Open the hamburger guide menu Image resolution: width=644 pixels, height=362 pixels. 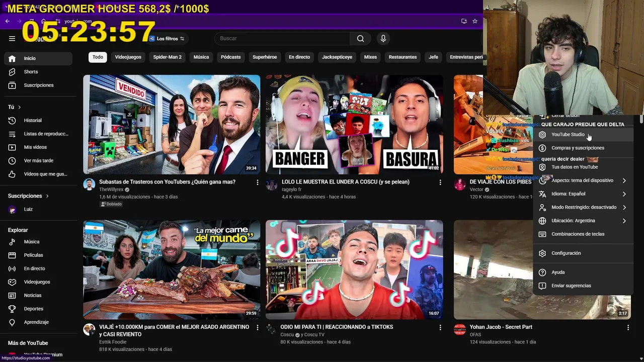(12, 38)
